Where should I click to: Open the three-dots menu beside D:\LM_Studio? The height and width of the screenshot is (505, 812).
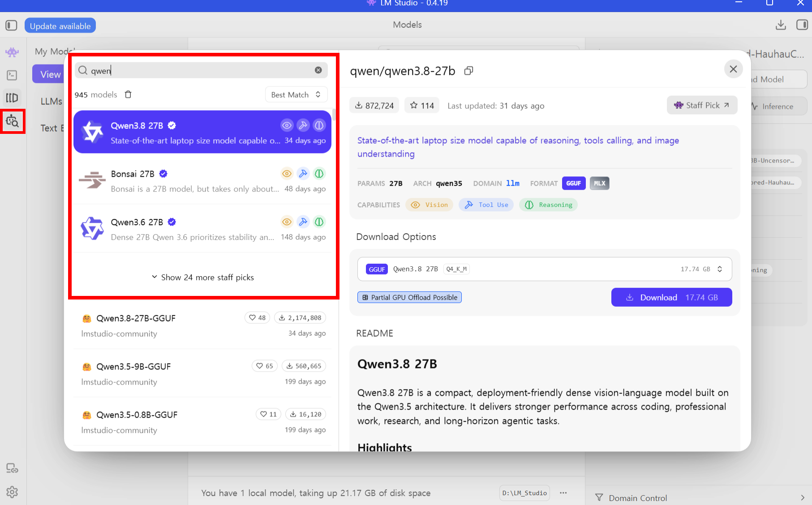click(x=563, y=493)
